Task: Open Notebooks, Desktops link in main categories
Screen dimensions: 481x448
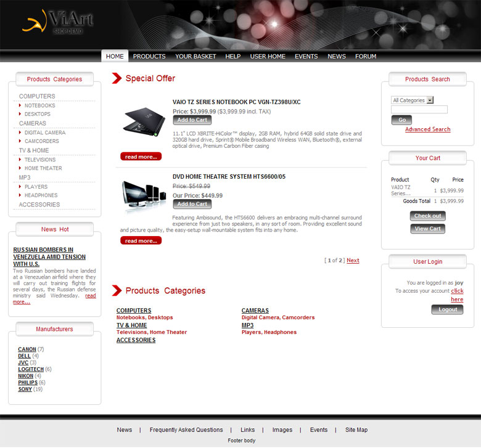Action: 144,317
